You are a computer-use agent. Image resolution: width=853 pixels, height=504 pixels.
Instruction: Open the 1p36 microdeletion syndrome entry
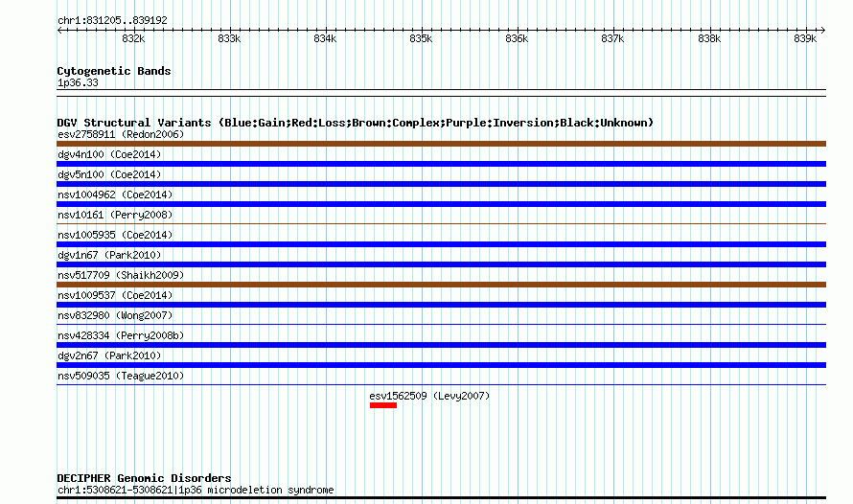pos(196,490)
